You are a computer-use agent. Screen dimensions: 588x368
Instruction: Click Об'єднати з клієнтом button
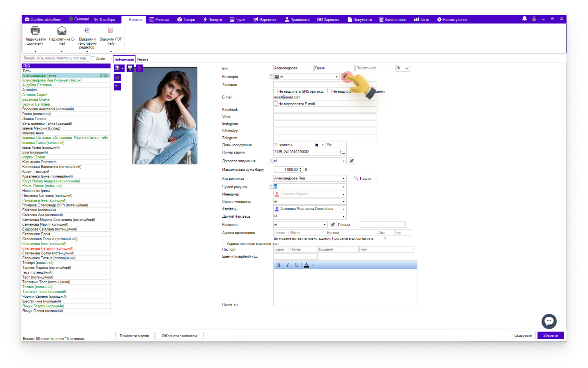pyautogui.click(x=179, y=336)
